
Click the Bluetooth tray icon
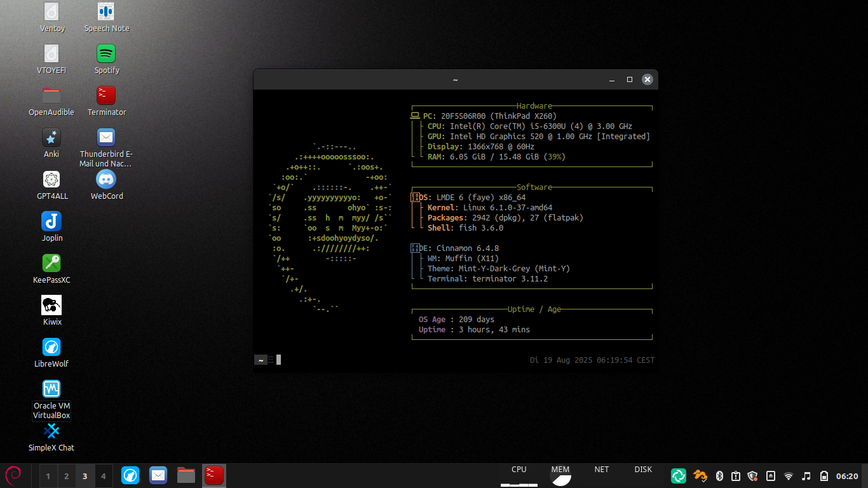tap(720, 476)
